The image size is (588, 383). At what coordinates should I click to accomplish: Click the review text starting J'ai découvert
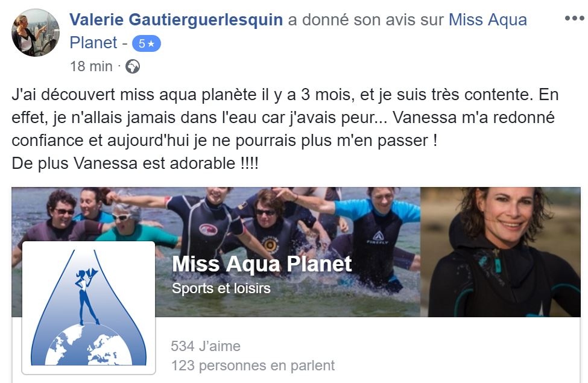[x=285, y=118]
